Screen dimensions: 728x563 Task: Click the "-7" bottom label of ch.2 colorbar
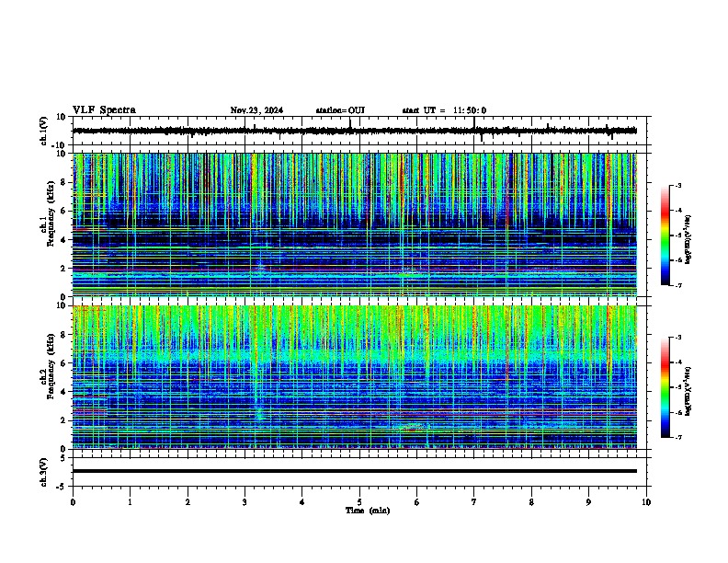(x=678, y=438)
